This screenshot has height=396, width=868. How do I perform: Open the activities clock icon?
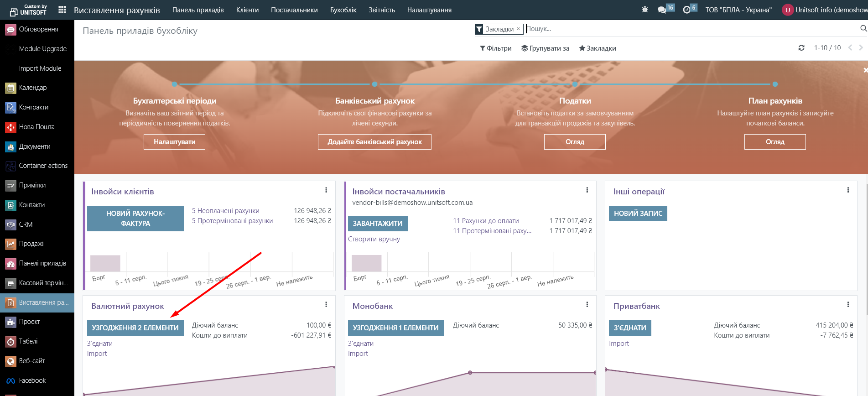tap(686, 10)
